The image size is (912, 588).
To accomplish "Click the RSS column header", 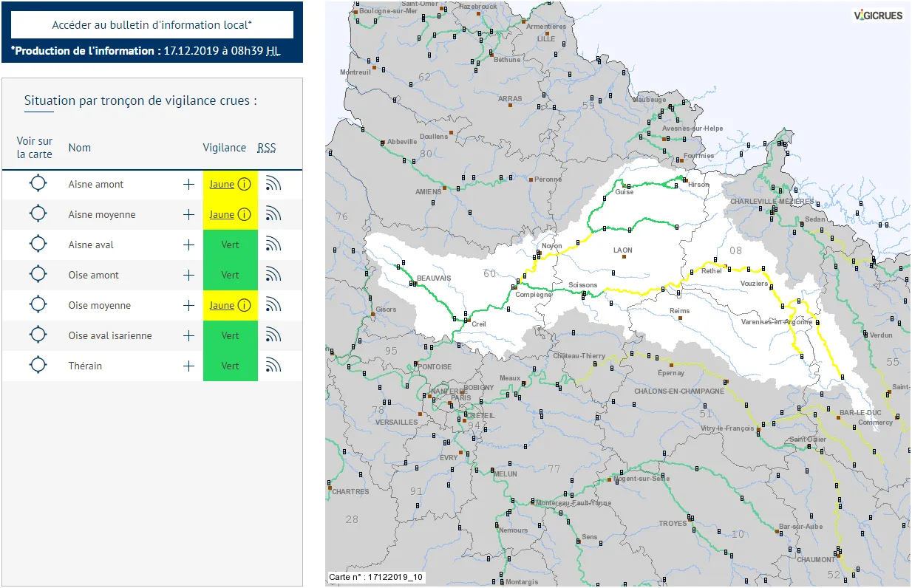I will [266, 148].
